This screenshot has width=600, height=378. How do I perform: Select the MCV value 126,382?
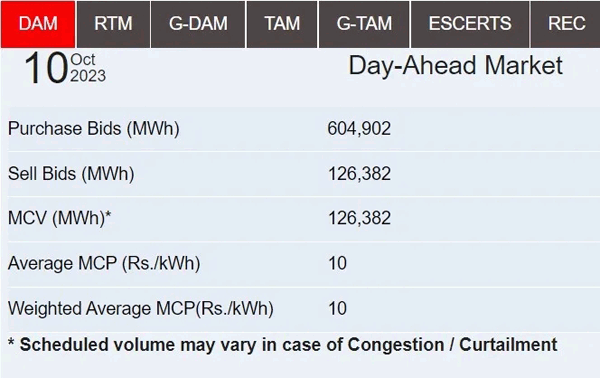(x=360, y=218)
